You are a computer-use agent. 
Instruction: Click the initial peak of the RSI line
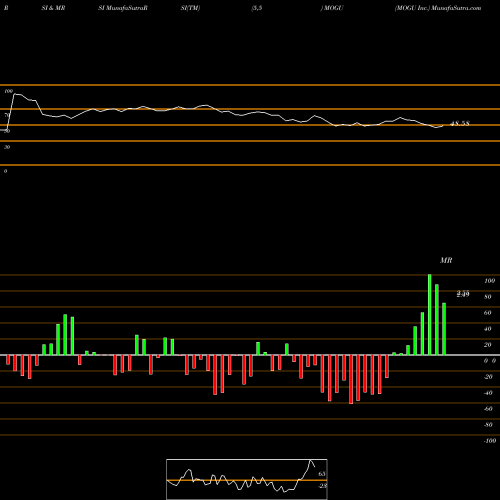[15, 94]
